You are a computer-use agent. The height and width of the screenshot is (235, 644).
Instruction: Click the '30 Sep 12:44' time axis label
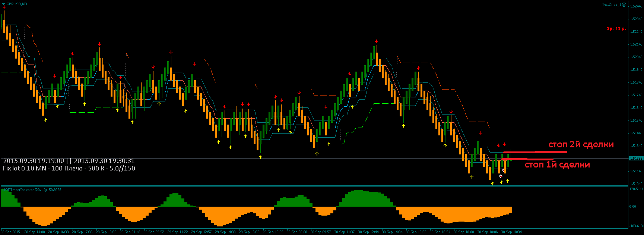(x=368, y=232)
